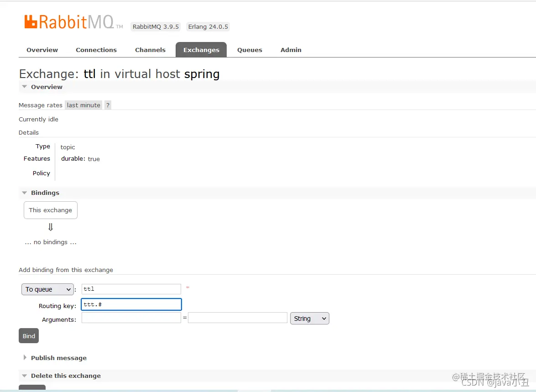
Task: Click the Arguments key input field
Action: click(x=131, y=318)
